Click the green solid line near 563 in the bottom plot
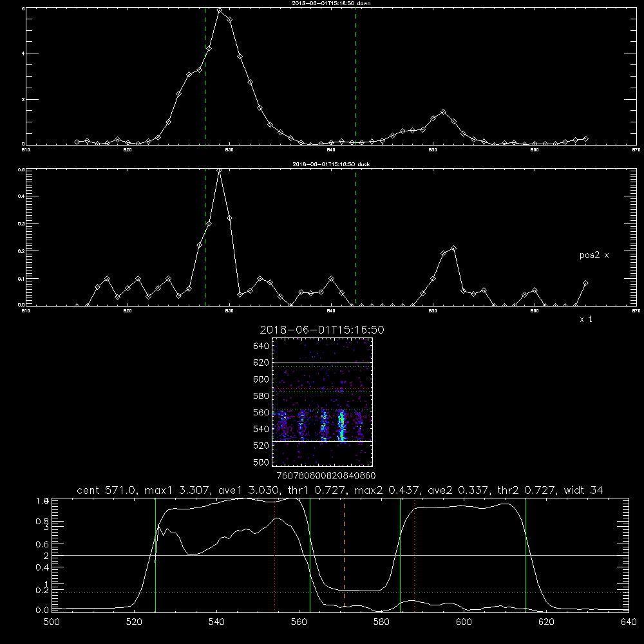This screenshot has width=644, height=644. coord(310,555)
